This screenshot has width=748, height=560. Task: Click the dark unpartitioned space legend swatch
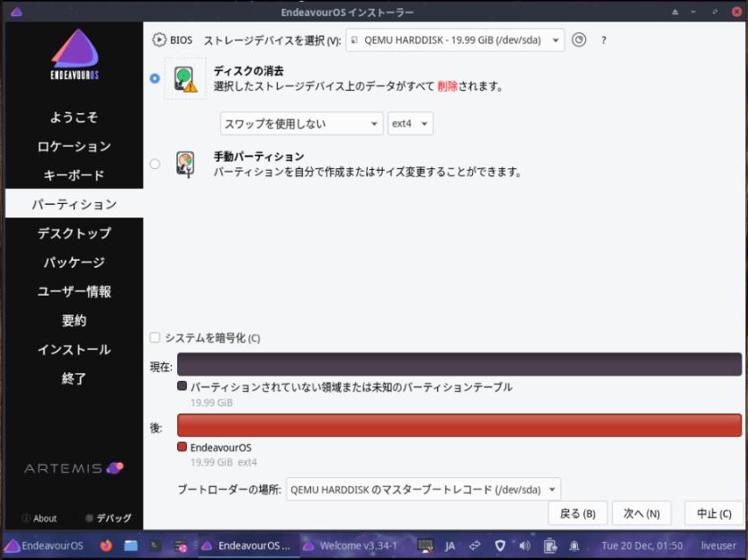coord(182,386)
